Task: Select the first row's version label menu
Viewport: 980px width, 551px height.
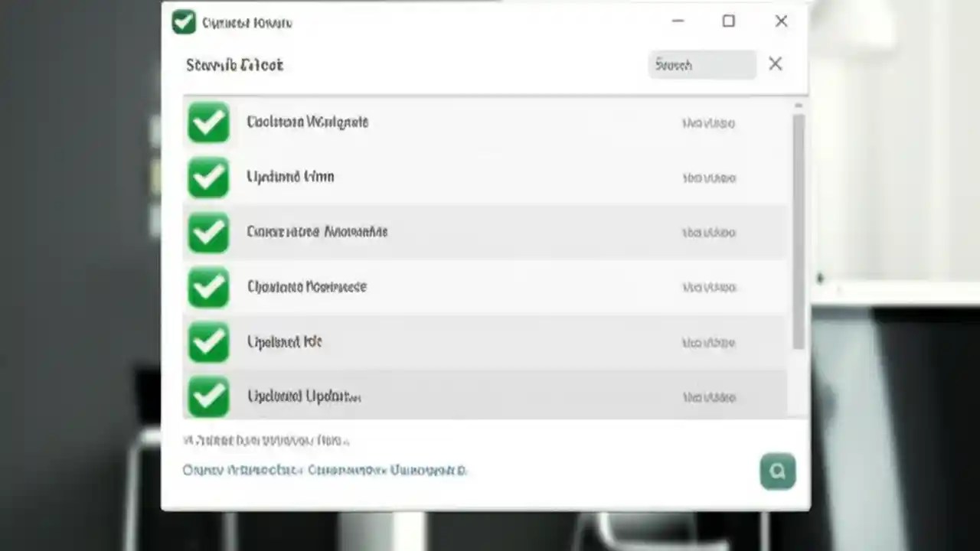Action: [x=707, y=122]
